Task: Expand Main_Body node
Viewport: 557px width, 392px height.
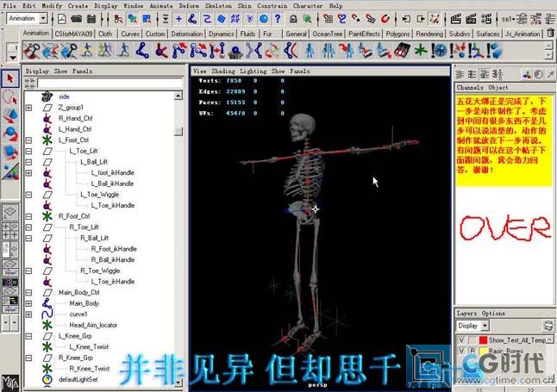Action: point(28,303)
